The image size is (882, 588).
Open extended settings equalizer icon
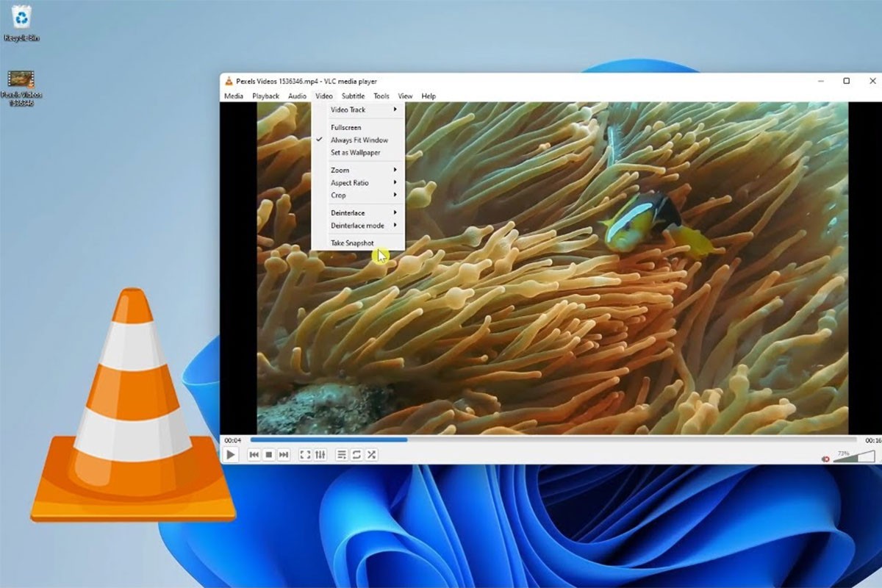pyautogui.click(x=320, y=455)
